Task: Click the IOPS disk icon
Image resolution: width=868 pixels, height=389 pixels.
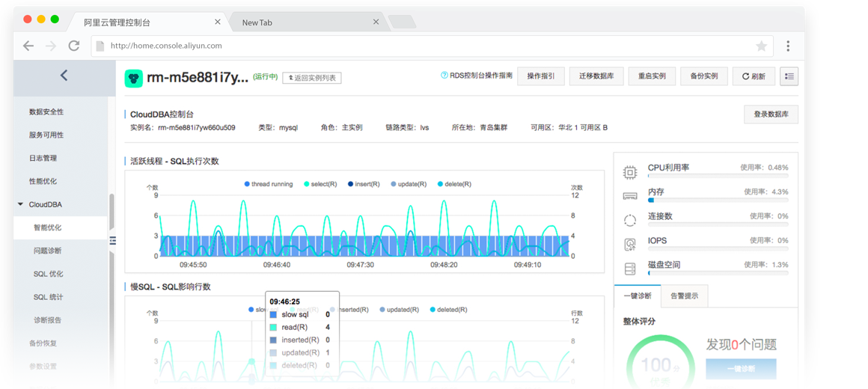Action: [x=630, y=245]
